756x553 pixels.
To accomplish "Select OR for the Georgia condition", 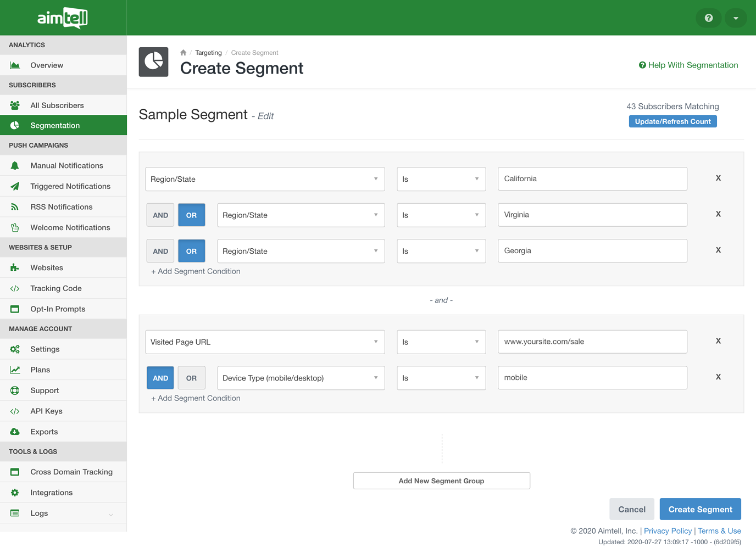I will pyautogui.click(x=191, y=252).
